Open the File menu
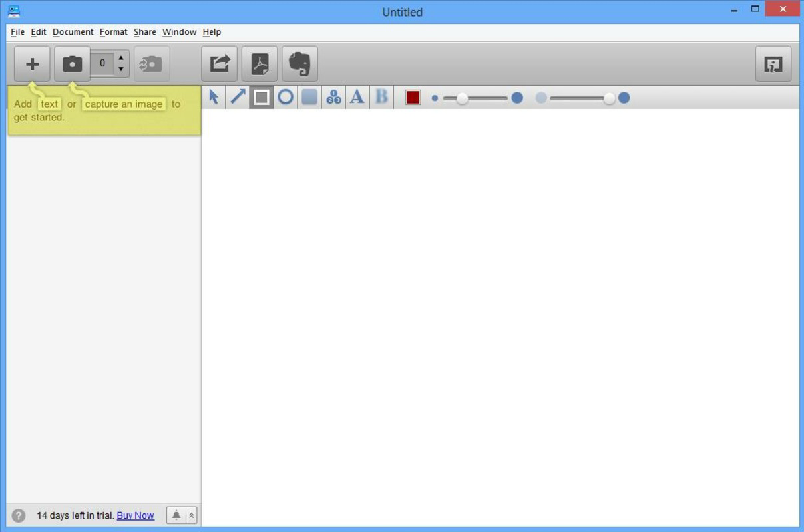 [17, 32]
